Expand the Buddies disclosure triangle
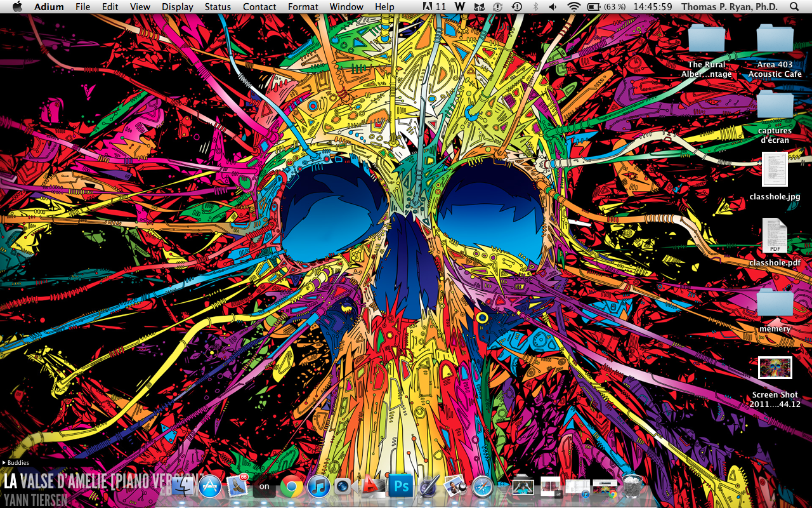812x508 pixels. point(4,463)
